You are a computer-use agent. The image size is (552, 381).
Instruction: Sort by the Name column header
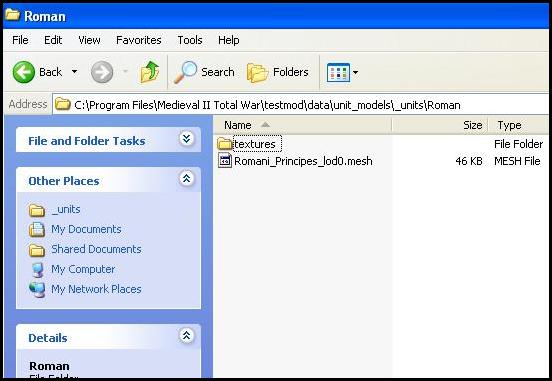303,125
